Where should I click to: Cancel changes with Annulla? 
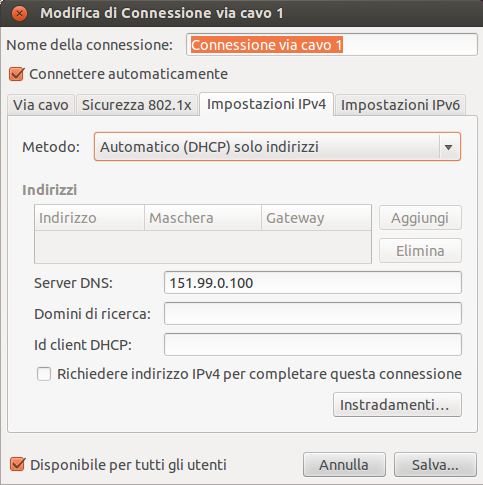pyautogui.click(x=344, y=465)
